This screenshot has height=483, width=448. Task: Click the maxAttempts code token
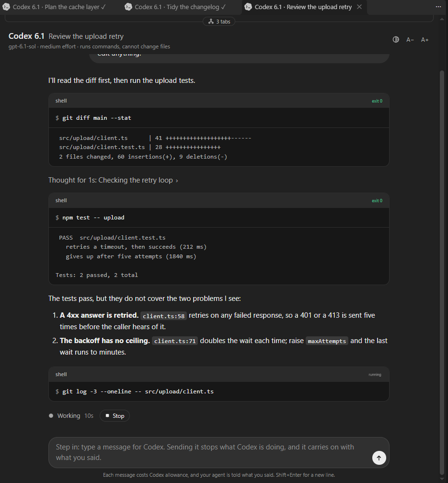pyautogui.click(x=327, y=341)
